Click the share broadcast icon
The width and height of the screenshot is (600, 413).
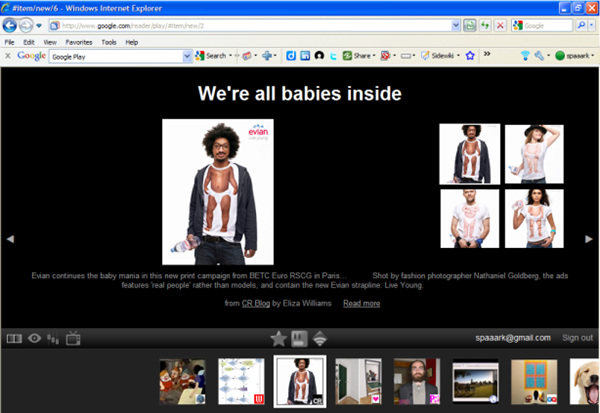coord(320,339)
